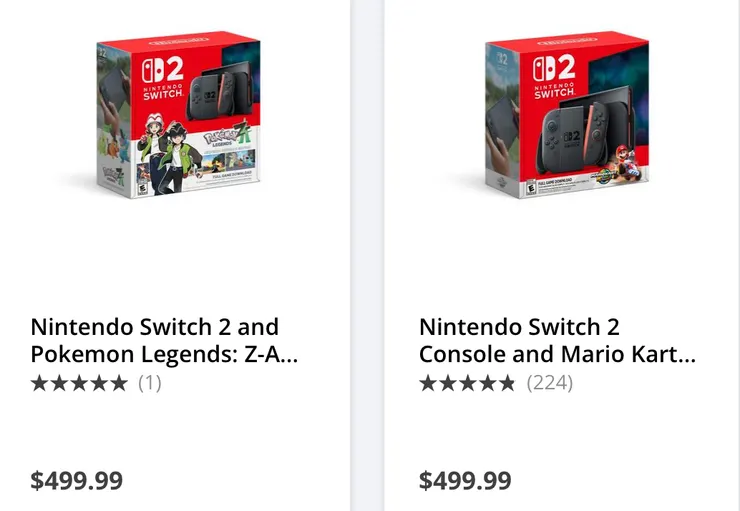The image size is (740, 511).
Task: View the (224) reviews count
Action: point(550,382)
